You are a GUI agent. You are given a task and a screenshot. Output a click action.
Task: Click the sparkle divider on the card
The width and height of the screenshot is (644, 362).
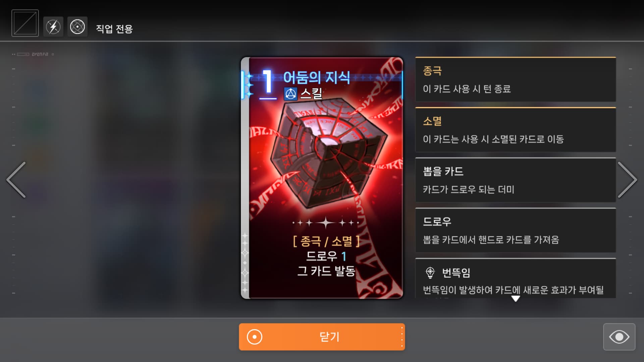click(x=326, y=222)
